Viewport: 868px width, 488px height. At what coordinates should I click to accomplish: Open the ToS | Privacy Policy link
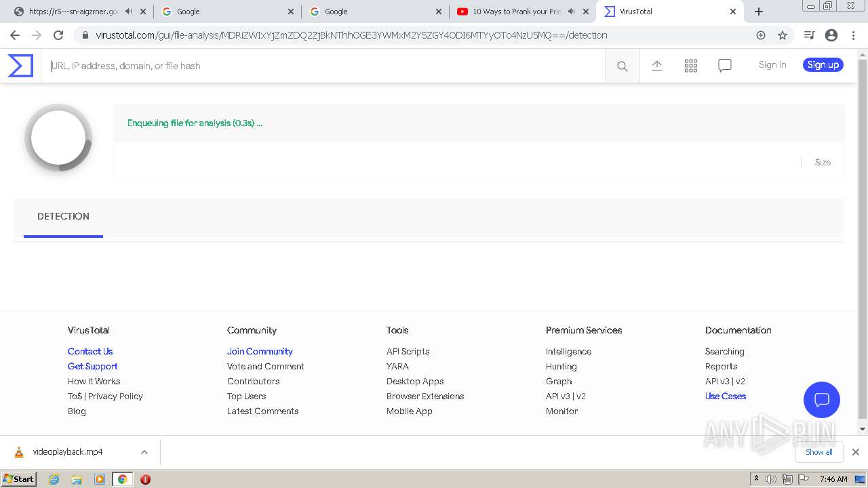coord(105,396)
